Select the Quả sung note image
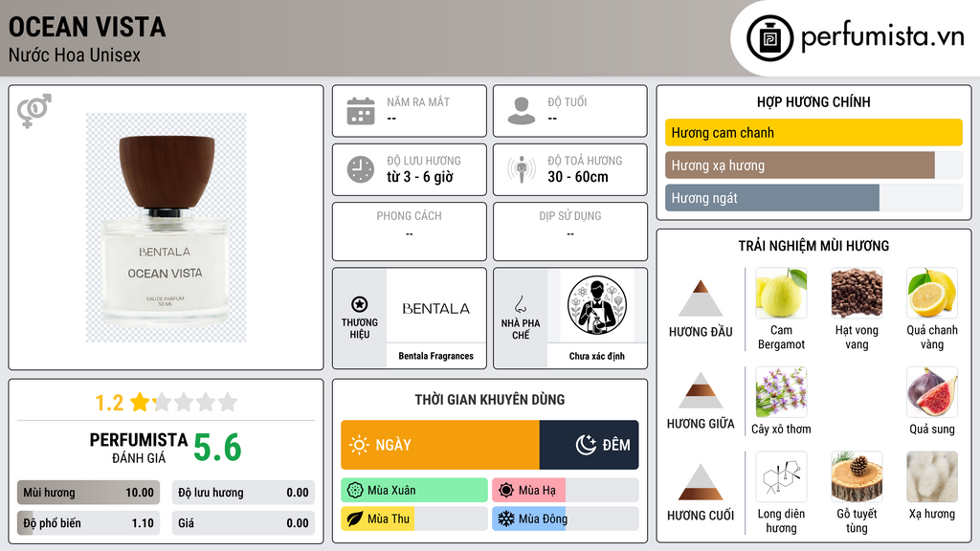The image size is (980, 551). [x=932, y=391]
